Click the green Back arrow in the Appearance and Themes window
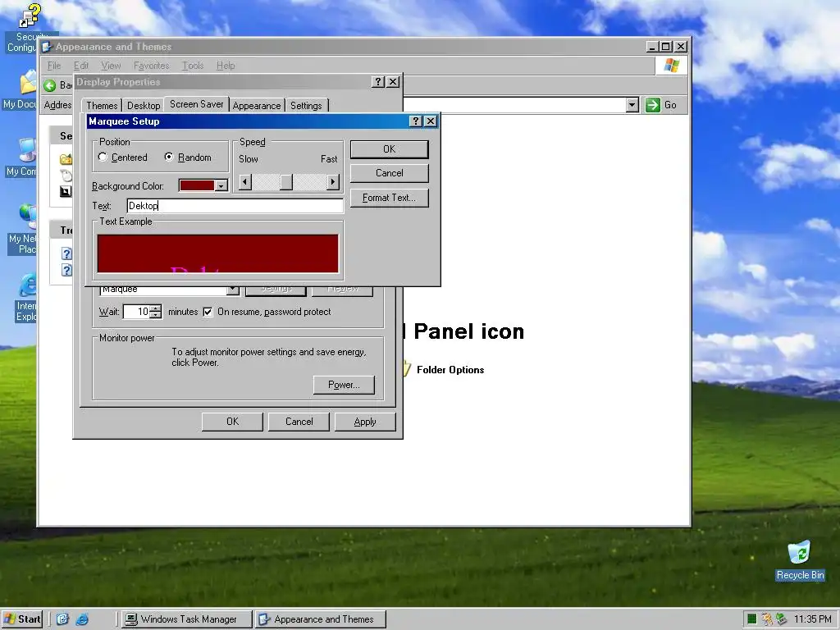Viewport: 840px width, 630px height. pyautogui.click(x=50, y=85)
